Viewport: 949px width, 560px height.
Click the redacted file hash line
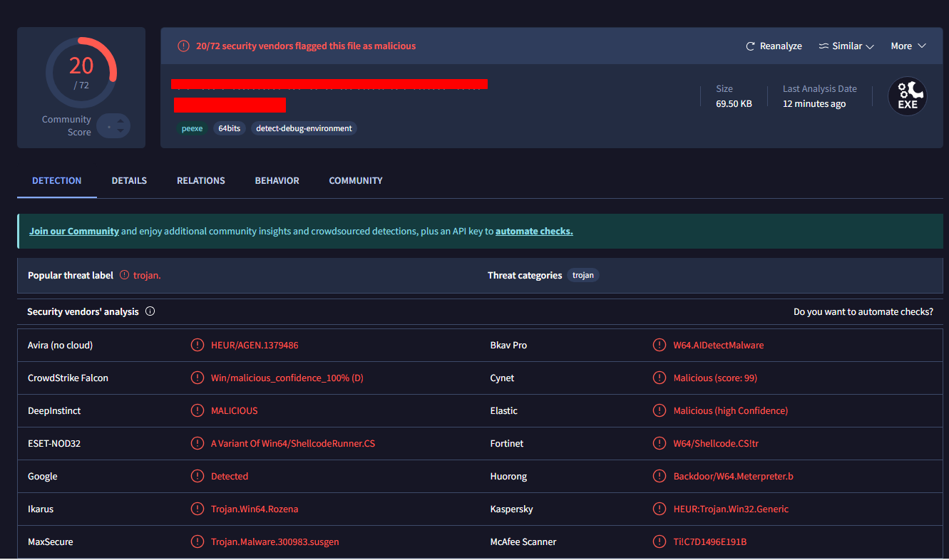pos(329,84)
